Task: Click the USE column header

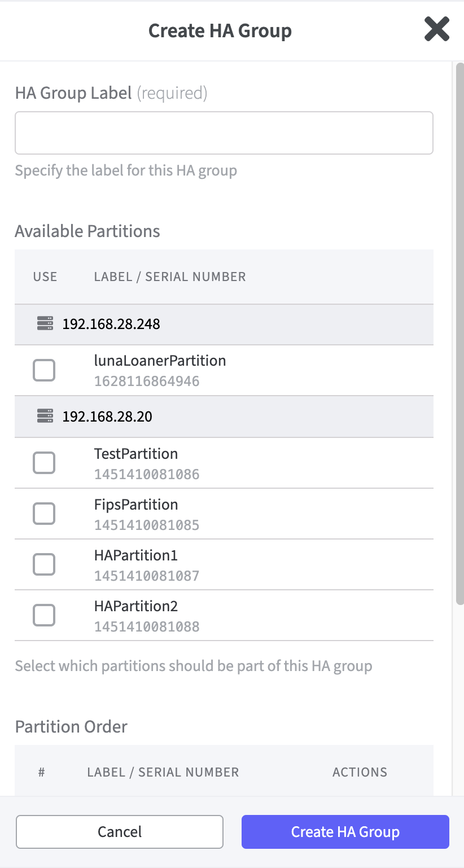Action: pyautogui.click(x=45, y=277)
